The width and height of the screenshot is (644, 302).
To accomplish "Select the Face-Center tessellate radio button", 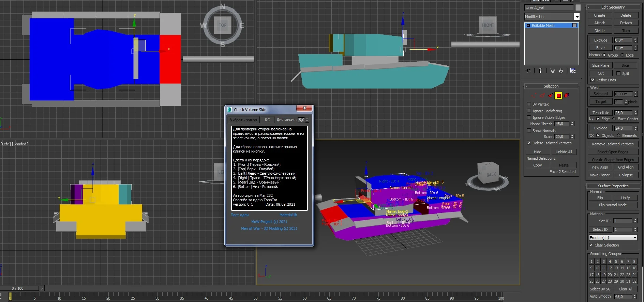I will tap(614, 119).
